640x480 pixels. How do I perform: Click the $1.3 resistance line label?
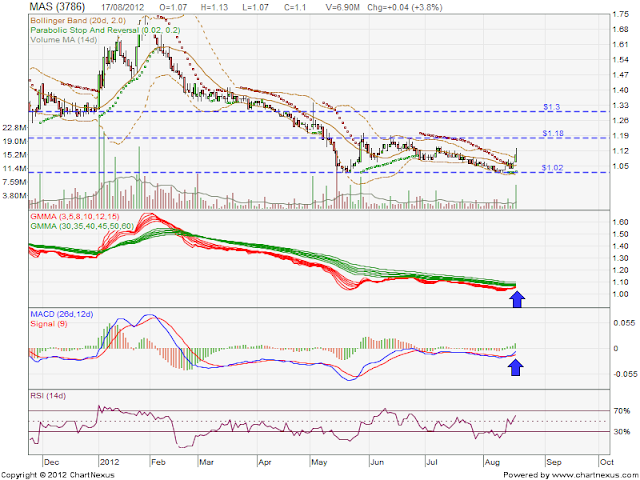click(552, 107)
